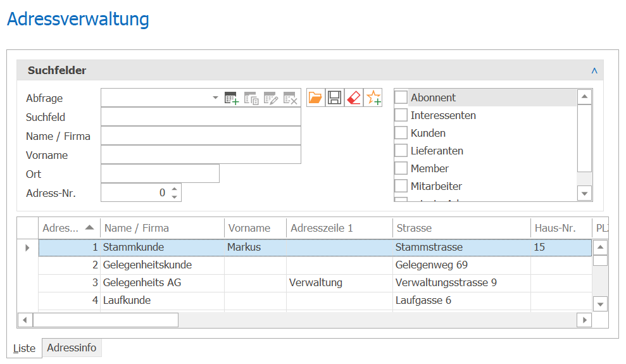The height and width of the screenshot is (364, 626).
Task: Tick the Lieferanten checkbox
Action: tap(401, 151)
